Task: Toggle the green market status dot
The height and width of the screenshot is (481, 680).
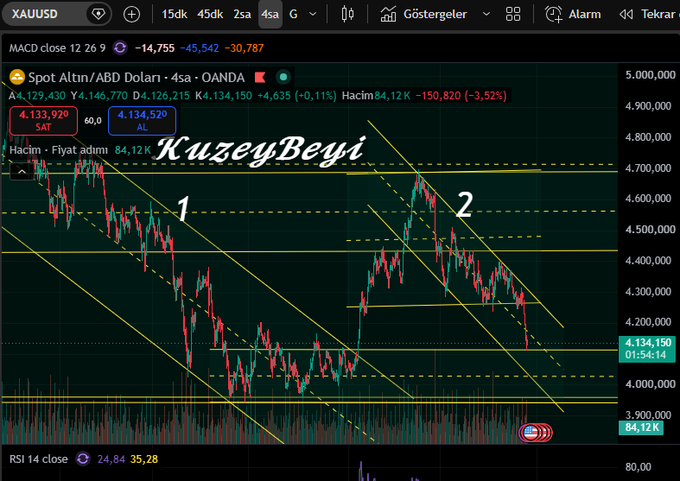Action: (283, 77)
